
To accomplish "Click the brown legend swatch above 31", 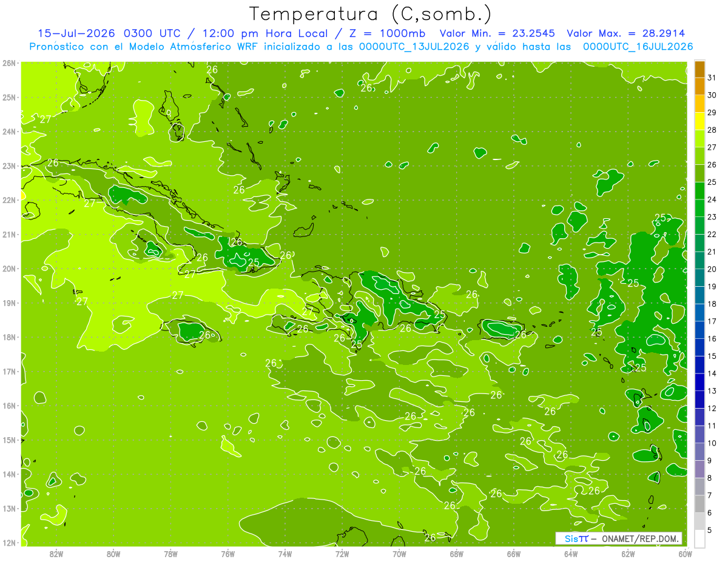I will point(700,69).
